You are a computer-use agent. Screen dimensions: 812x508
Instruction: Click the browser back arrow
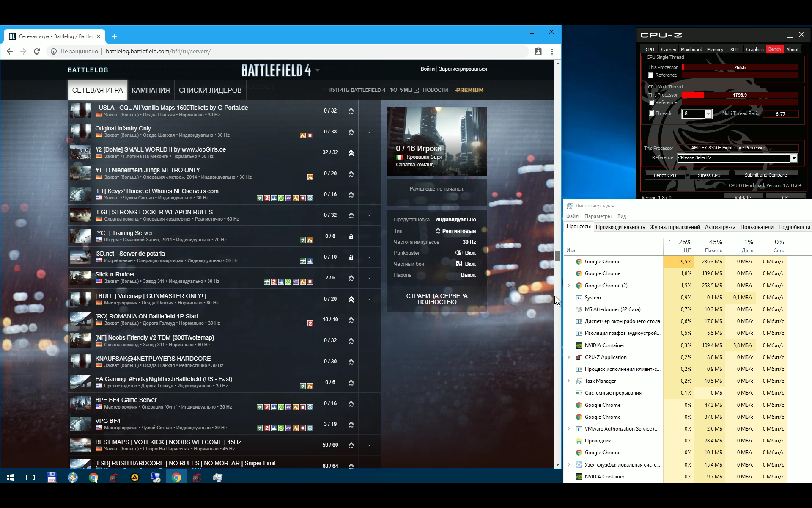(10, 51)
